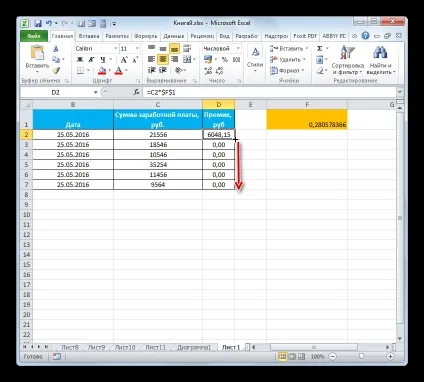Click the Excel Help question mark icon
The image size is (424, 382).
coord(365,36)
